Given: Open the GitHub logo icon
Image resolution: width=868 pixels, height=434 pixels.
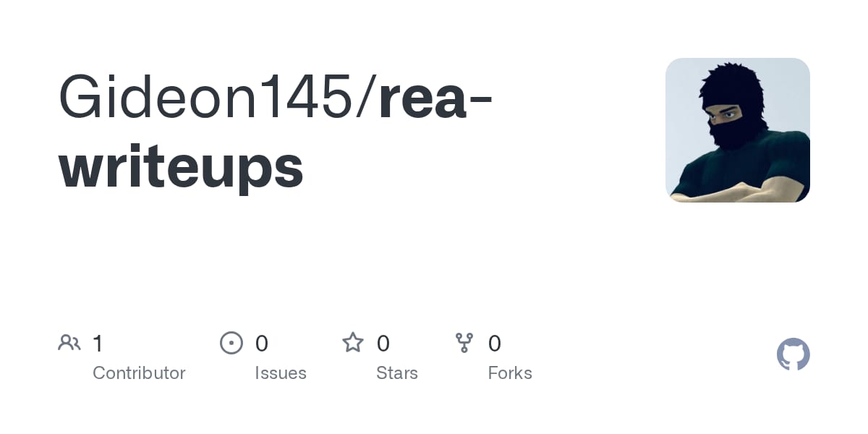Looking at the screenshot, I should pos(793,354).
